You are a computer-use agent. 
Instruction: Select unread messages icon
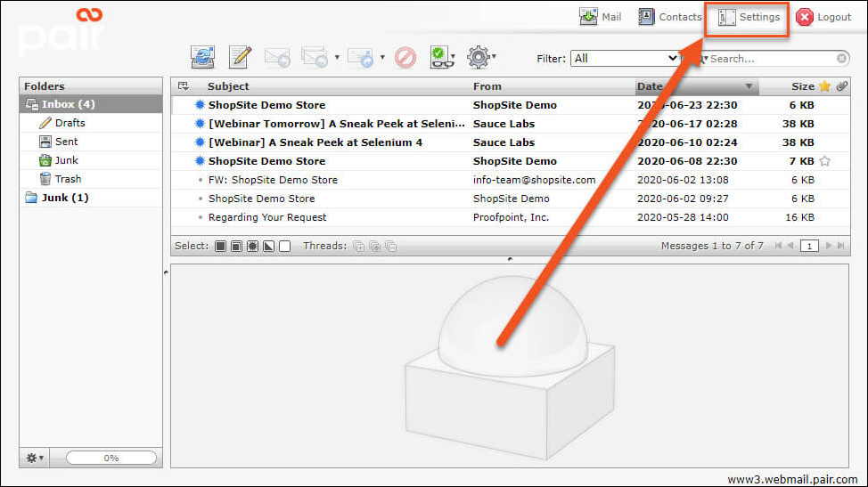pyautogui.click(x=252, y=246)
